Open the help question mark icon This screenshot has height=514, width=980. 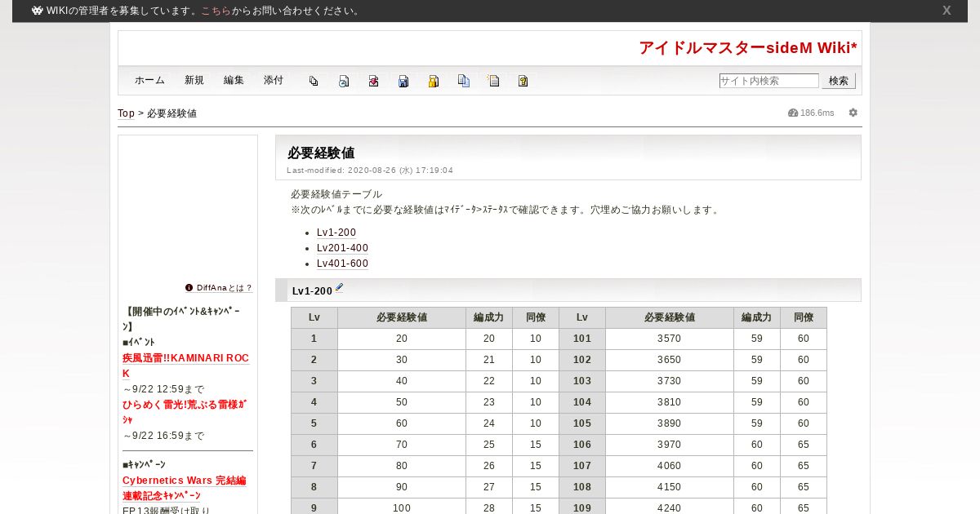click(x=523, y=81)
